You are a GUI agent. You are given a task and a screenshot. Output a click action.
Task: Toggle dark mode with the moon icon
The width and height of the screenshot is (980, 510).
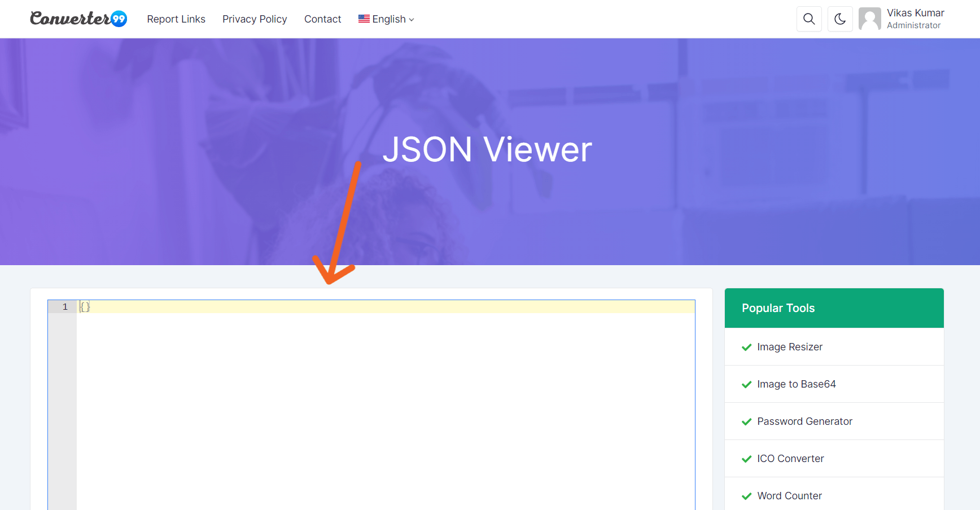(840, 19)
